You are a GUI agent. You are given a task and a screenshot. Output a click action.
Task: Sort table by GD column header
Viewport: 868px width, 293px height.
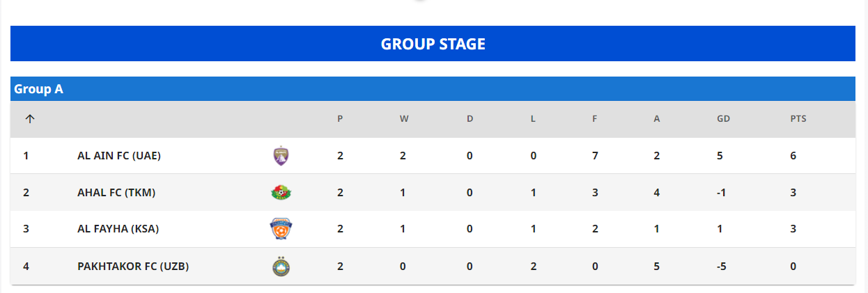point(723,119)
